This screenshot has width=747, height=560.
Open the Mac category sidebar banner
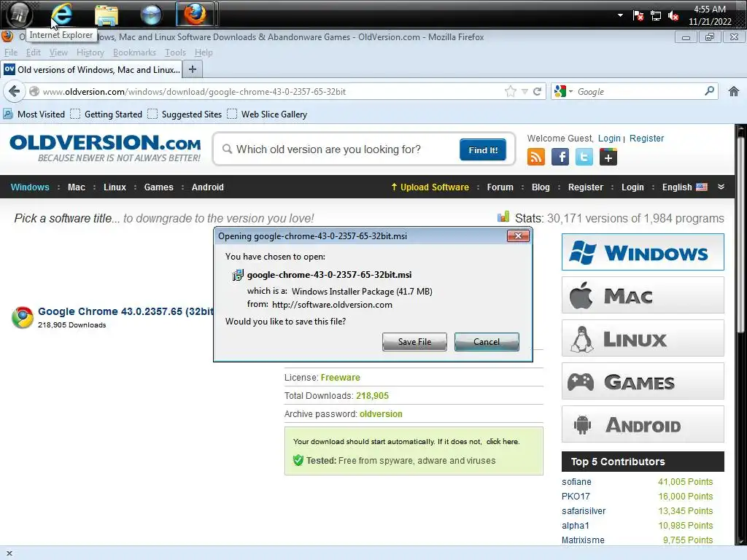643,295
